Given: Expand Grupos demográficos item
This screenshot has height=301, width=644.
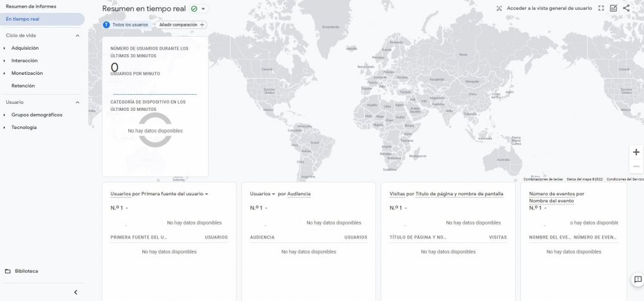Looking at the screenshot, I should tap(5, 115).
